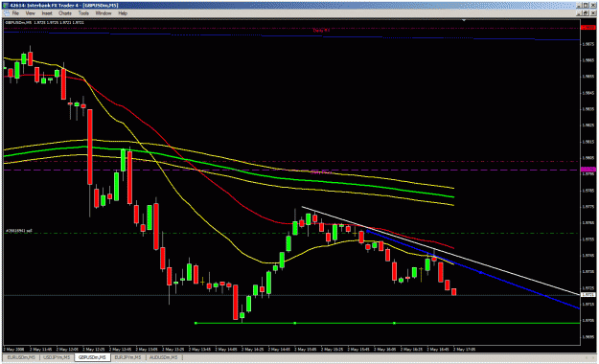Click the sell order label on dashed line
This screenshot has width=599, height=364.
(18, 231)
